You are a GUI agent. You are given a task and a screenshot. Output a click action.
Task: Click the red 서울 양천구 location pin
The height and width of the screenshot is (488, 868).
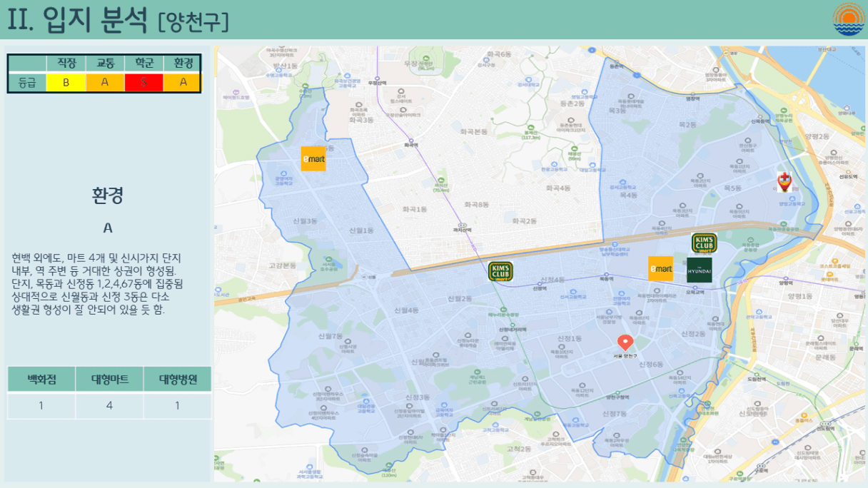[625, 343]
